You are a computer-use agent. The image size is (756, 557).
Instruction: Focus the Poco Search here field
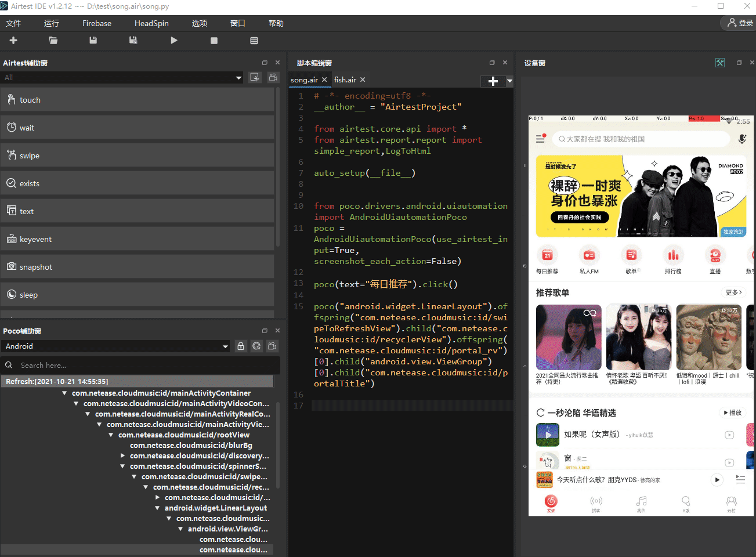(140, 365)
